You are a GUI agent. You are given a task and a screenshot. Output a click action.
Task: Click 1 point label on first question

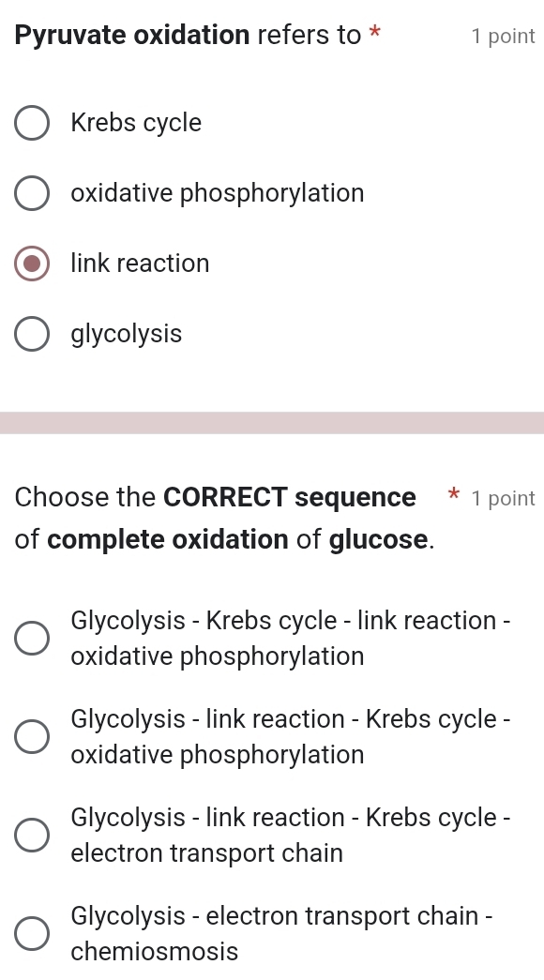(x=504, y=35)
